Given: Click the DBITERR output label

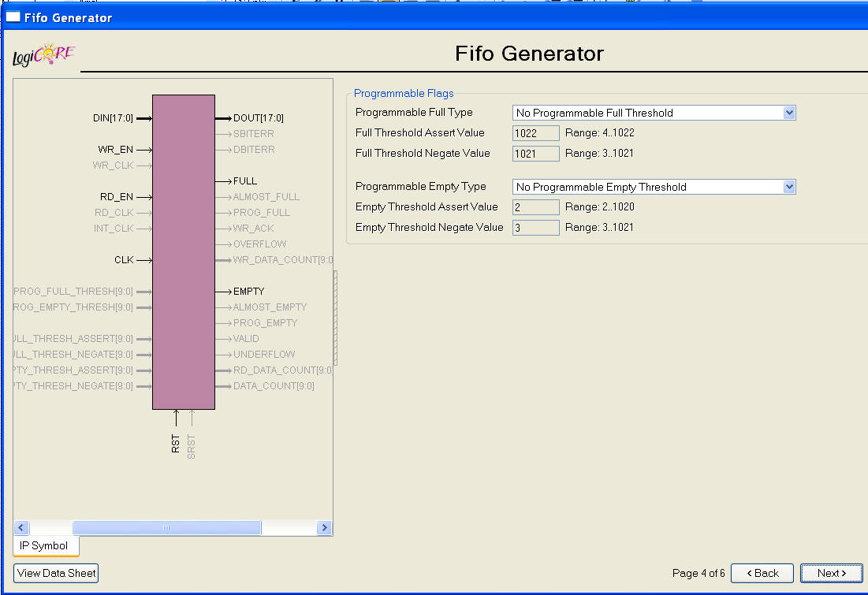Looking at the screenshot, I should (x=254, y=150).
